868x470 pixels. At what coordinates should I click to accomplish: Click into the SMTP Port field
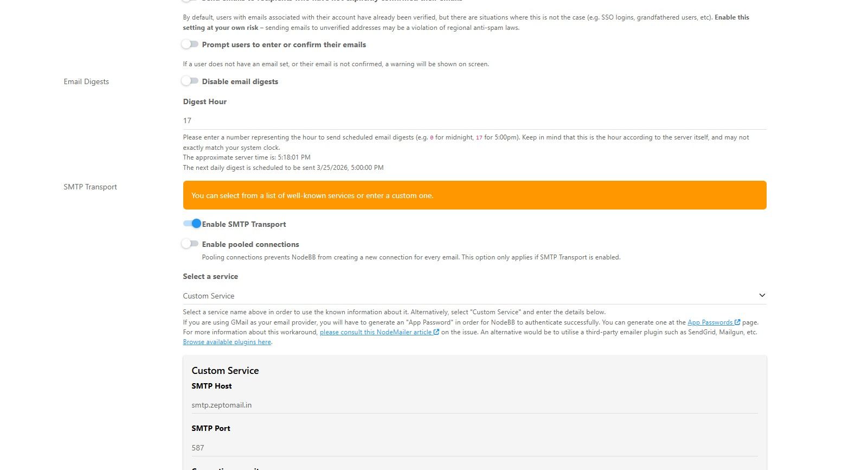pos(474,448)
